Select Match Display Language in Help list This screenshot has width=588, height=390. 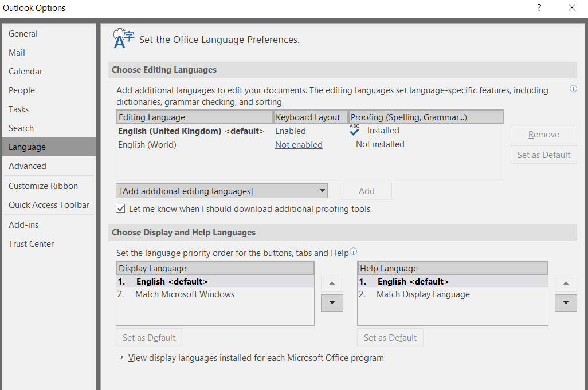pyautogui.click(x=423, y=294)
